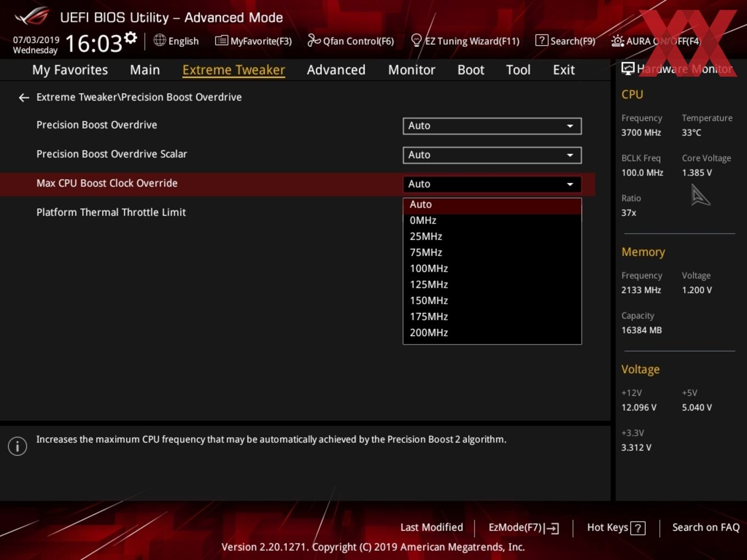Click Precision Boost Overdrive Scalar label

[x=112, y=154]
